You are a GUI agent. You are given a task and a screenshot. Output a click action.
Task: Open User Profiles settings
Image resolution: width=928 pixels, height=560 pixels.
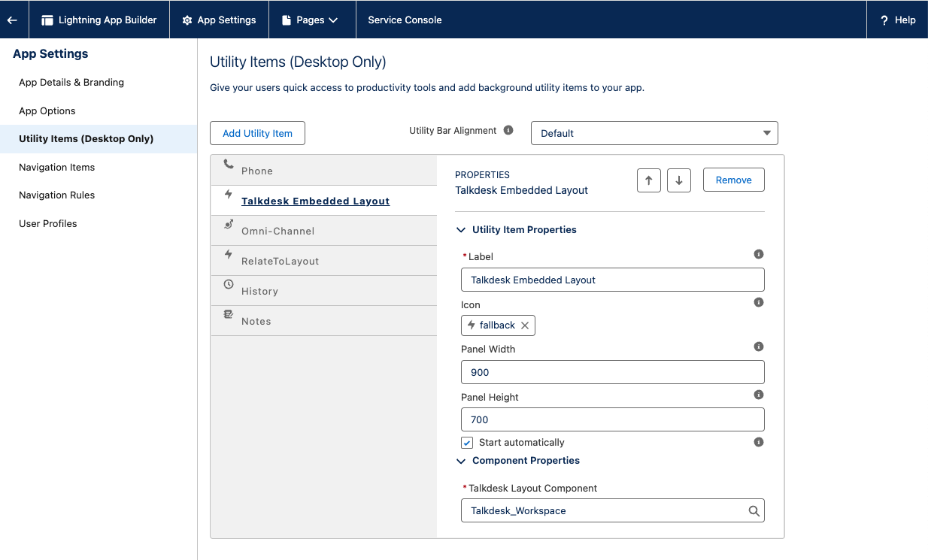[48, 224]
